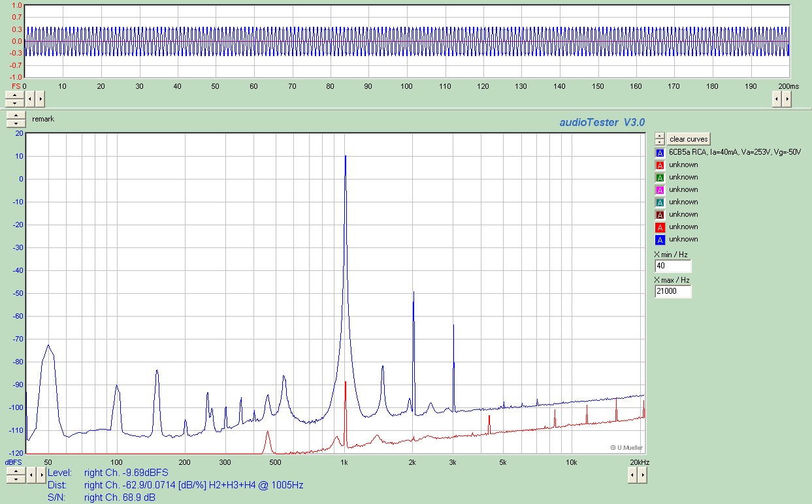812x504 pixels.
Task: Select the green unknown curve slot
Action: pyautogui.click(x=660, y=177)
